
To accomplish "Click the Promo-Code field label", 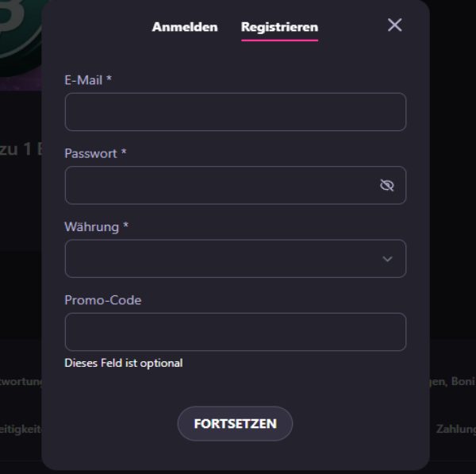I will pos(102,300).
